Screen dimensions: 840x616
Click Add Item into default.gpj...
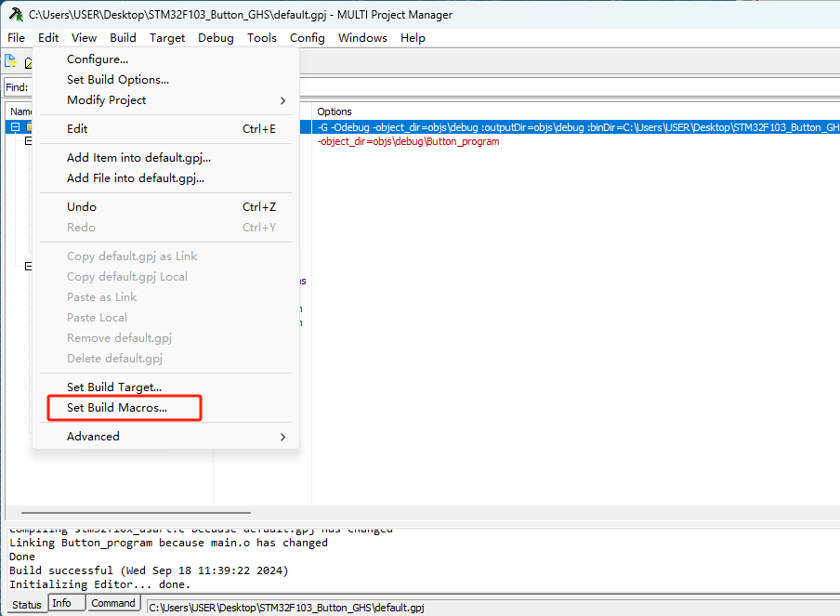pyautogui.click(x=138, y=158)
